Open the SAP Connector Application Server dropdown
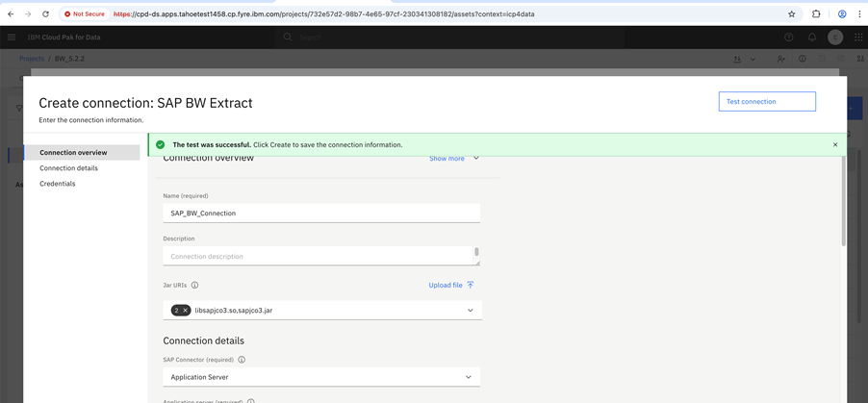The image size is (868, 403). (321, 377)
